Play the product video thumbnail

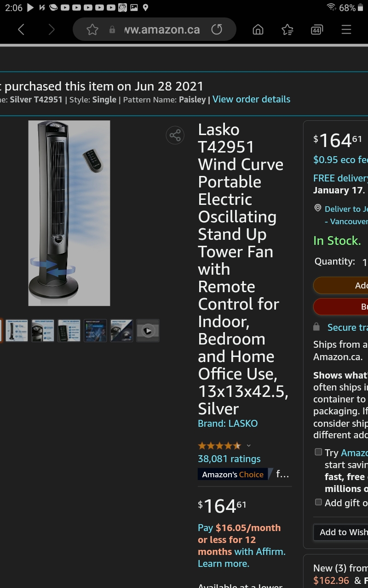148,331
